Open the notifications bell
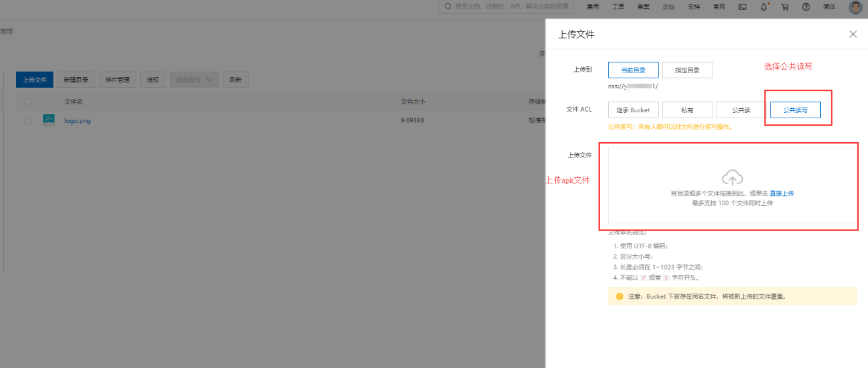Image resolution: width=868 pixels, height=368 pixels. (x=764, y=7)
